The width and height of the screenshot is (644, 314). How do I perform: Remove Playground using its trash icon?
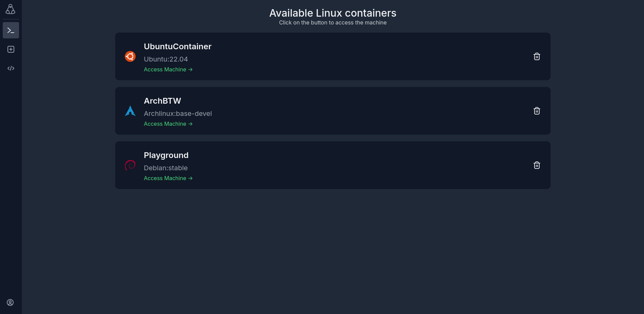[x=537, y=165]
